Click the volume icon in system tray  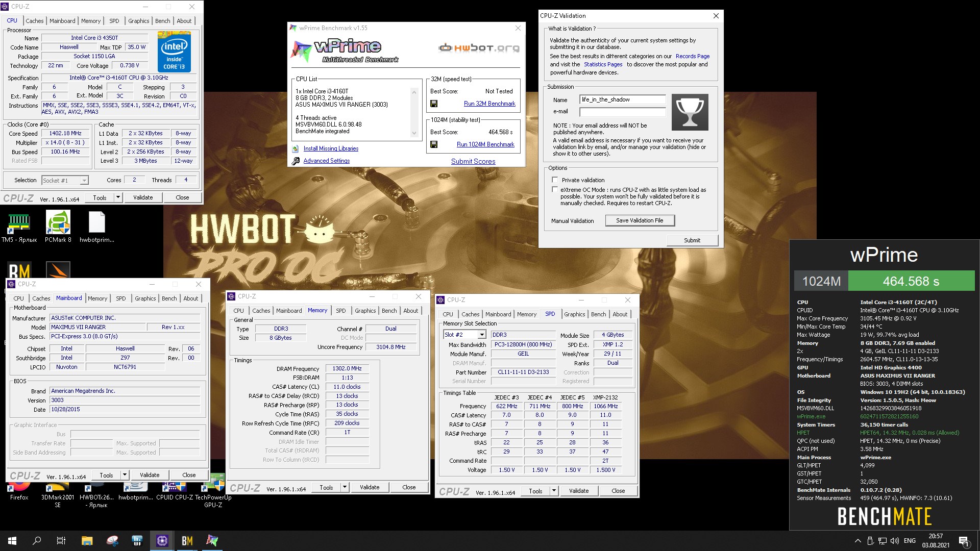(x=894, y=541)
